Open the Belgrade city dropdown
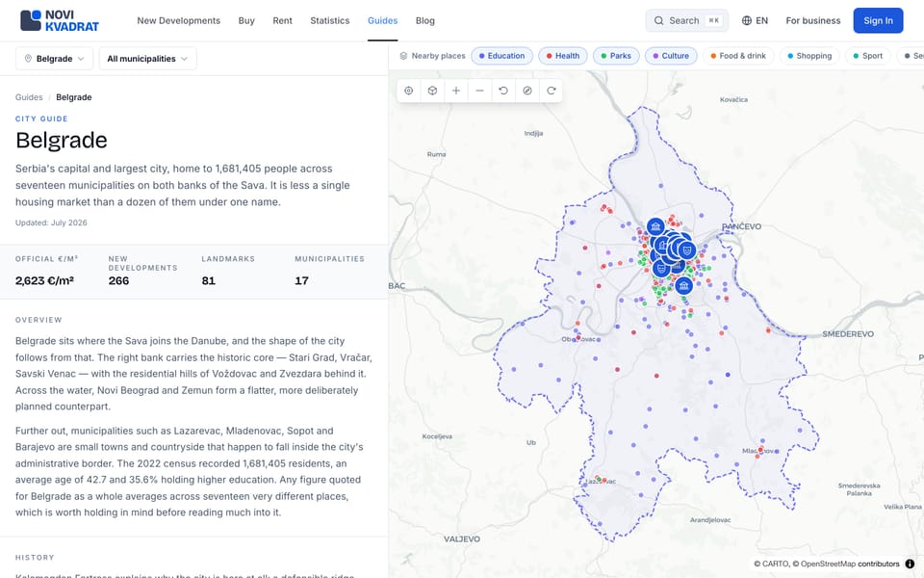 coord(54,59)
